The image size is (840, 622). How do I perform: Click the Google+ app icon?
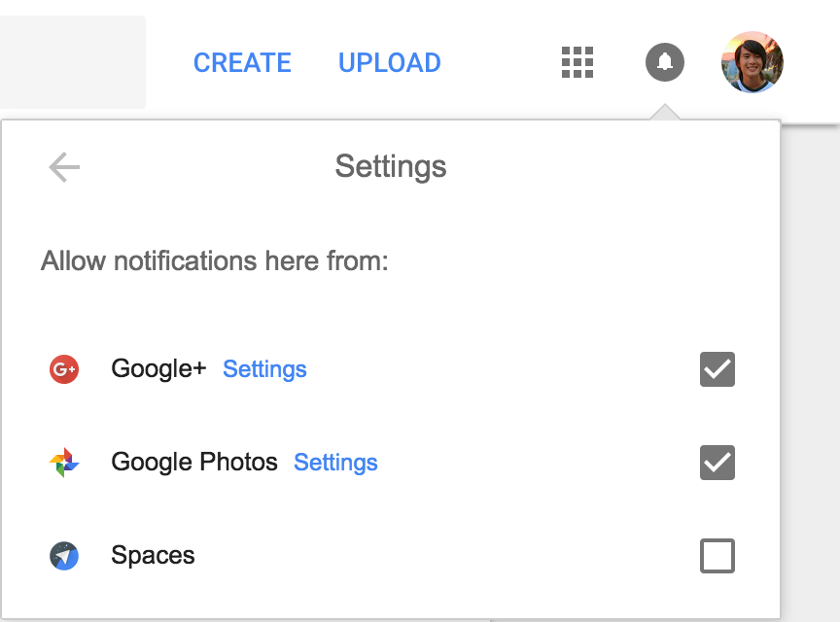pos(61,369)
